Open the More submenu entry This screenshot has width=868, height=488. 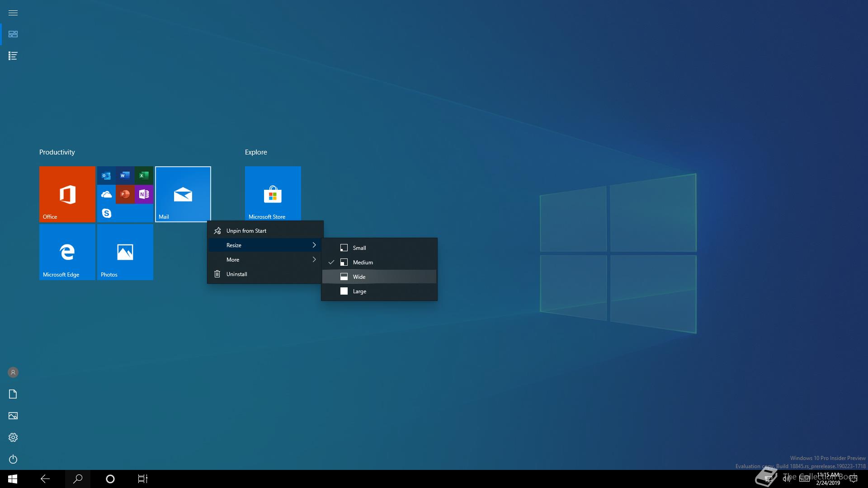click(265, 260)
